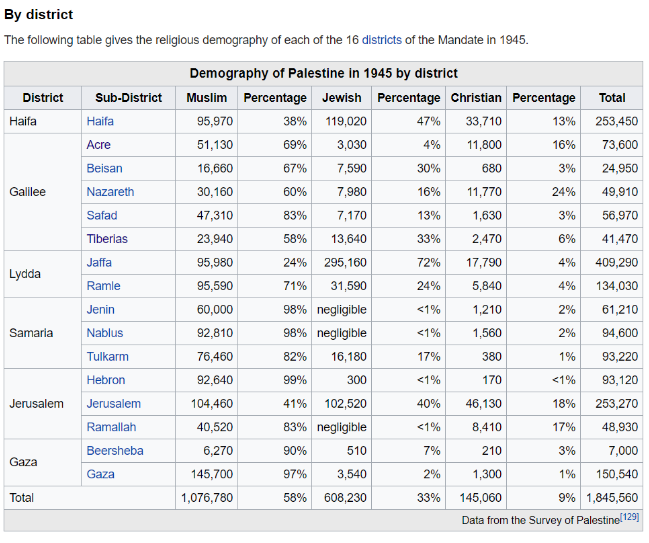Select the grand total 1,845,560

pos(612,497)
